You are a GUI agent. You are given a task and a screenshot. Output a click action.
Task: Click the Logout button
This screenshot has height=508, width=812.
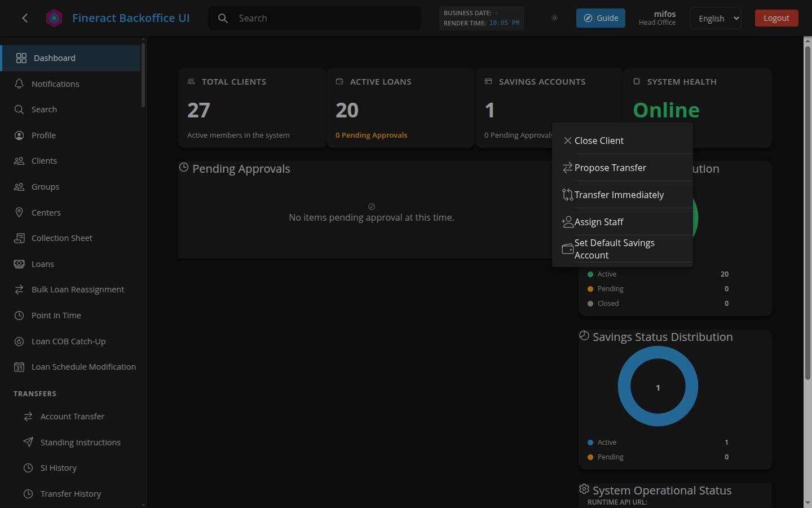[x=776, y=18]
